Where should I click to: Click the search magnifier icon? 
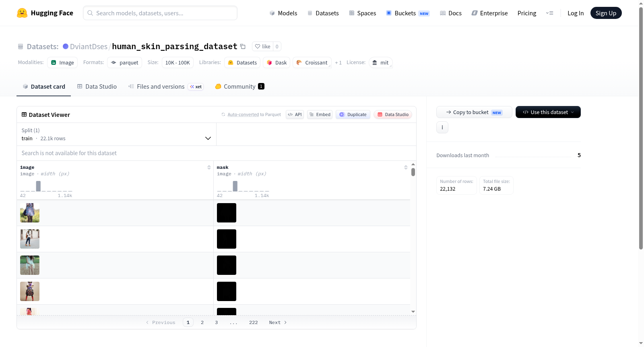click(x=90, y=13)
